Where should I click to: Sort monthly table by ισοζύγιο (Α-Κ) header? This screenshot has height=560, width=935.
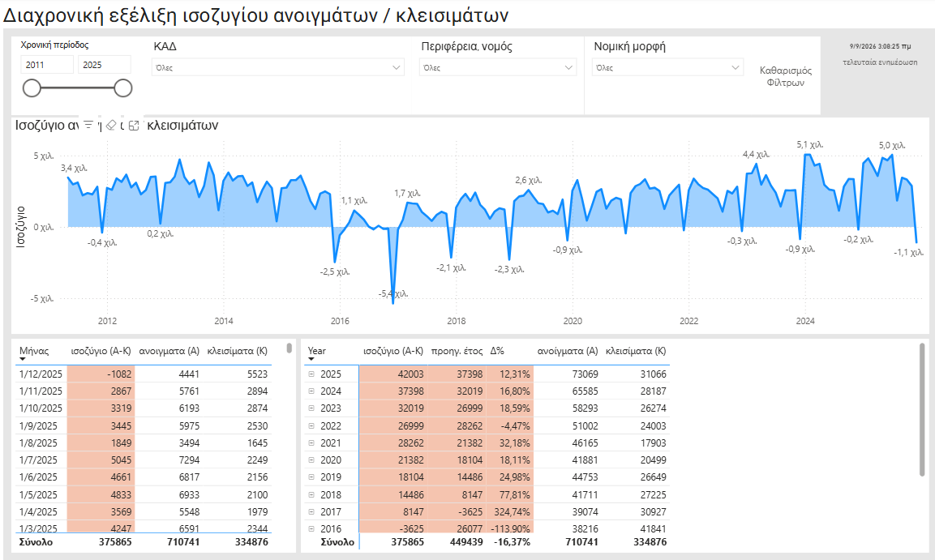coord(101,351)
